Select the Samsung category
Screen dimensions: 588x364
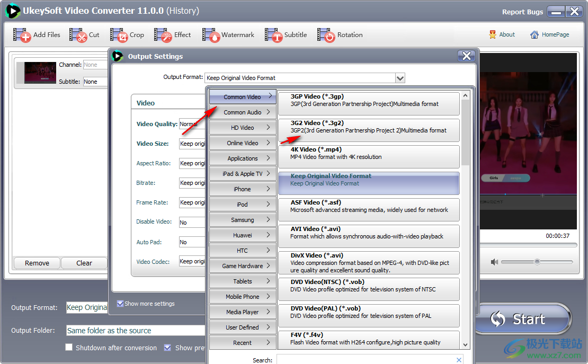[243, 219]
